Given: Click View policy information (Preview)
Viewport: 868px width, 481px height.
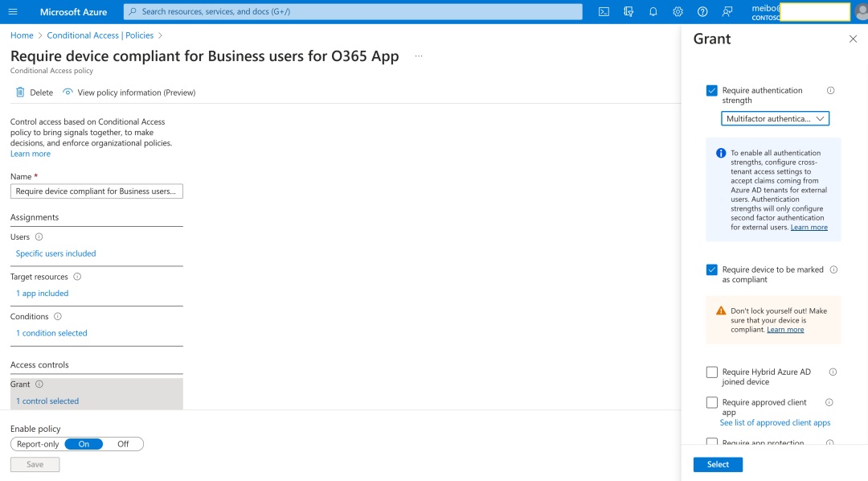Looking at the screenshot, I should coord(136,92).
